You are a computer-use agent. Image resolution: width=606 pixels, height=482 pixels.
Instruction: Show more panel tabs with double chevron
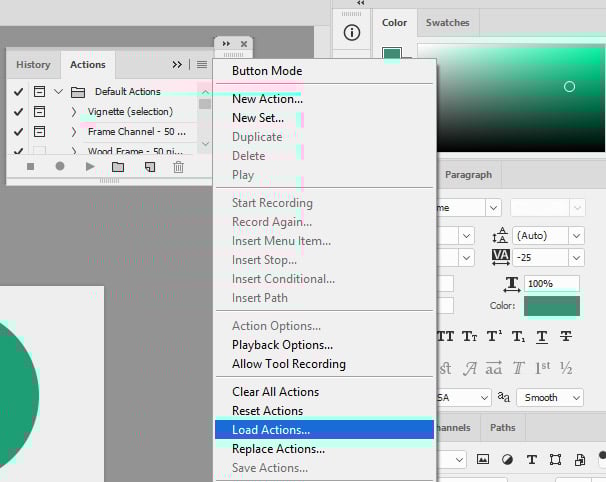177,65
